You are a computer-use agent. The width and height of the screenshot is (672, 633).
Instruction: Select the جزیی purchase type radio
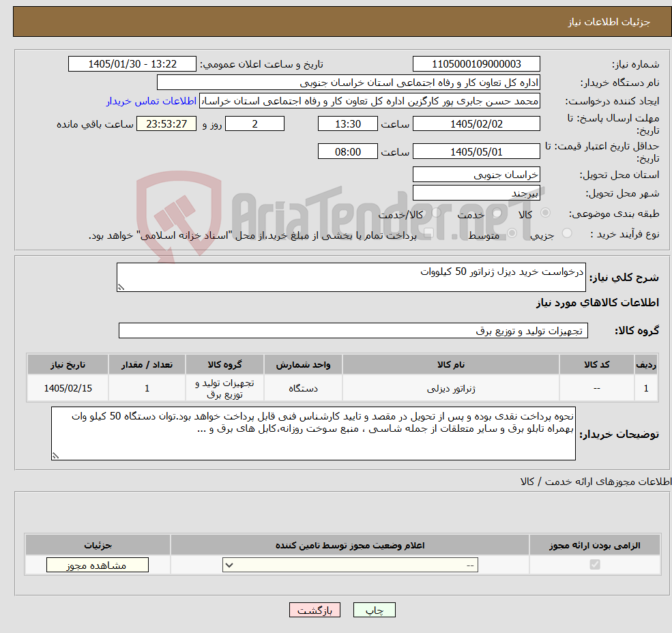(567, 233)
